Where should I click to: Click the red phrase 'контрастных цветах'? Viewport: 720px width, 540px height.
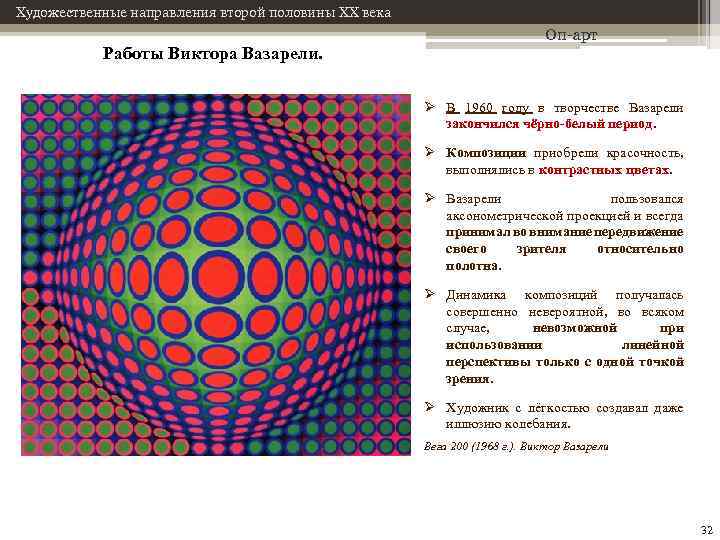coord(603,170)
